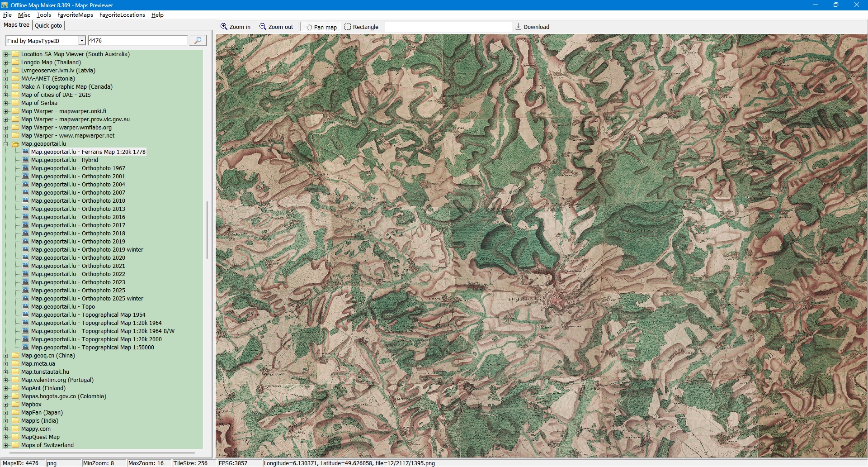Switch to the Quick goto tab

pyautogui.click(x=48, y=26)
